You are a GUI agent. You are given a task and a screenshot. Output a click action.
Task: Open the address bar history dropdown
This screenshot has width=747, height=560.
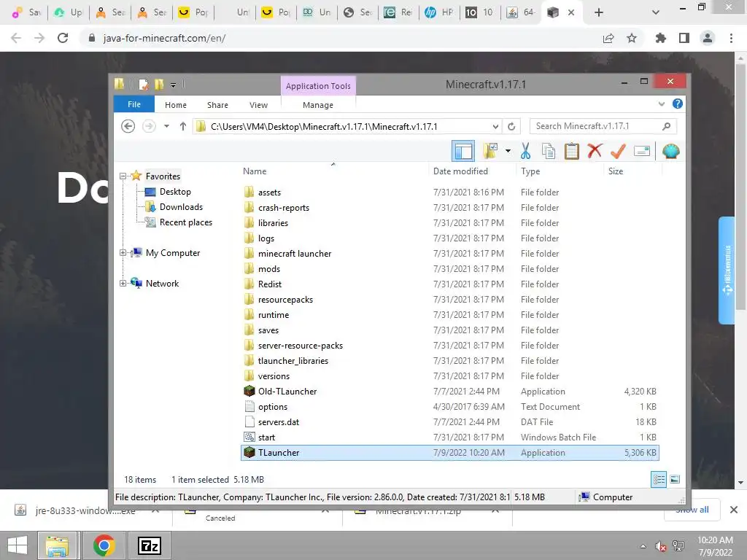click(x=495, y=127)
